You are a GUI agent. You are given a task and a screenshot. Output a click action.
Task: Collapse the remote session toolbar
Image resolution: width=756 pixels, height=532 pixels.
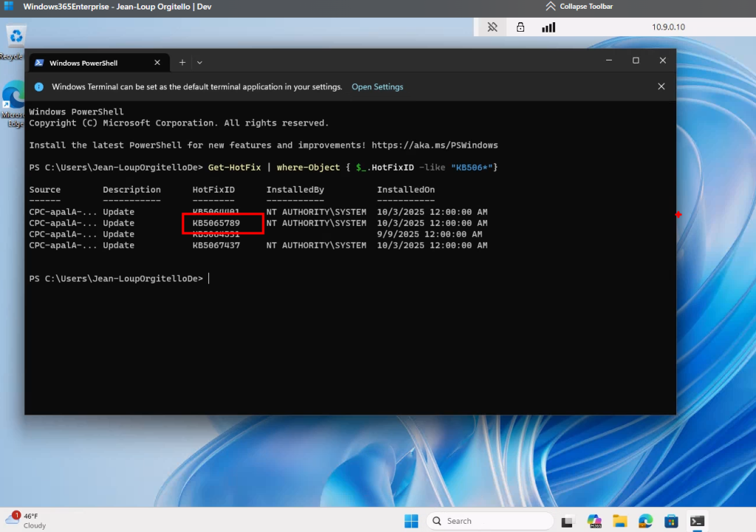click(x=580, y=7)
